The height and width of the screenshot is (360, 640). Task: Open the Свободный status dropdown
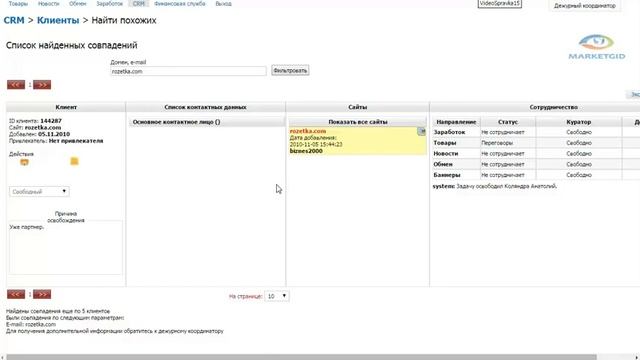coord(39,191)
